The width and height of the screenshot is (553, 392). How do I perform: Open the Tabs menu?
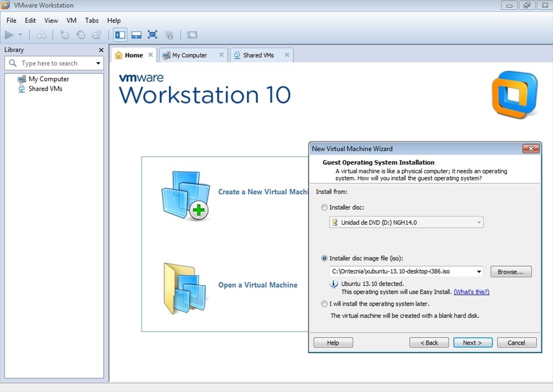tap(92, 21)
